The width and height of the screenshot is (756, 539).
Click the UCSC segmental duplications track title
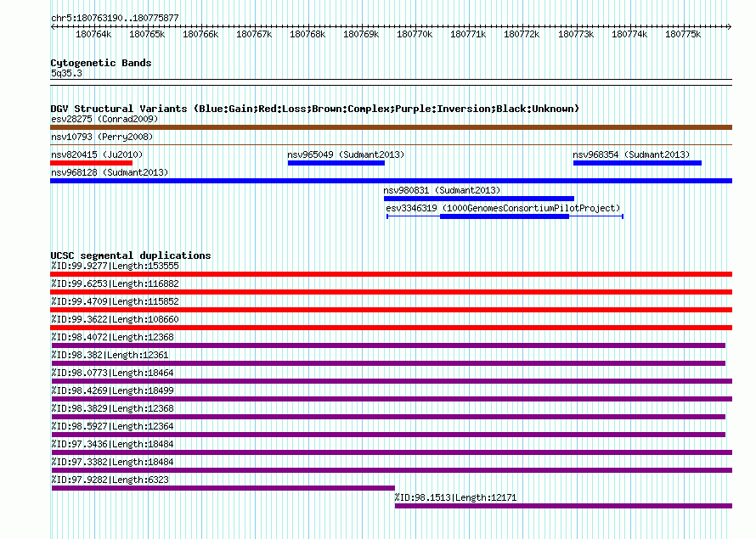(131, 255)
